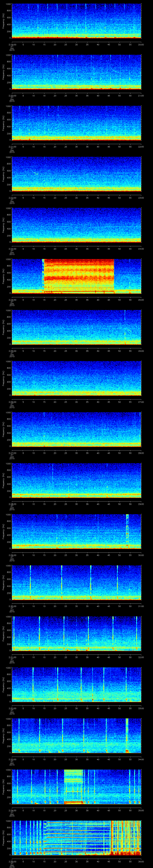This screenshot has height=868, width=153.
Task: Click the 23:00 end time label
Action: 141,198
